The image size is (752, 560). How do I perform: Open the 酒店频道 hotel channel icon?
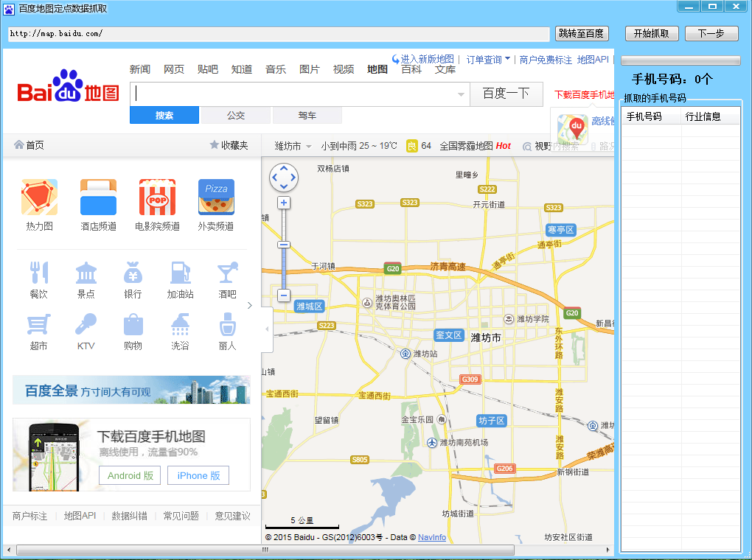98,197
